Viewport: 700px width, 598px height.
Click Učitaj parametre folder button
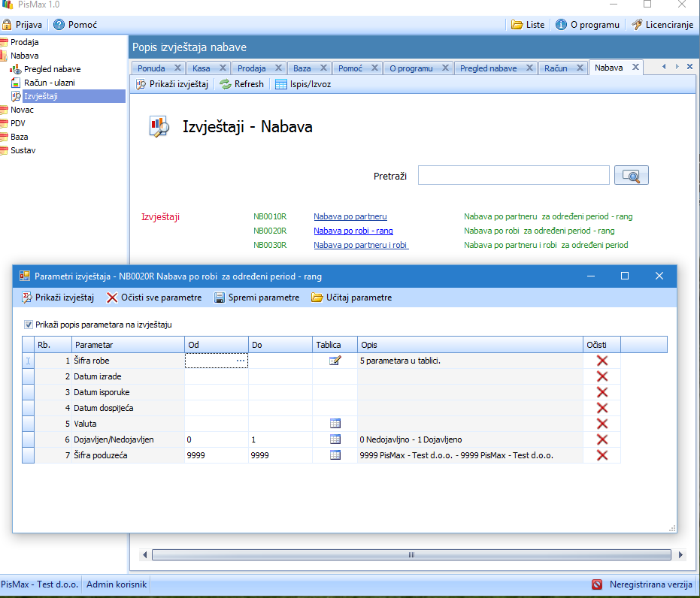352,297
